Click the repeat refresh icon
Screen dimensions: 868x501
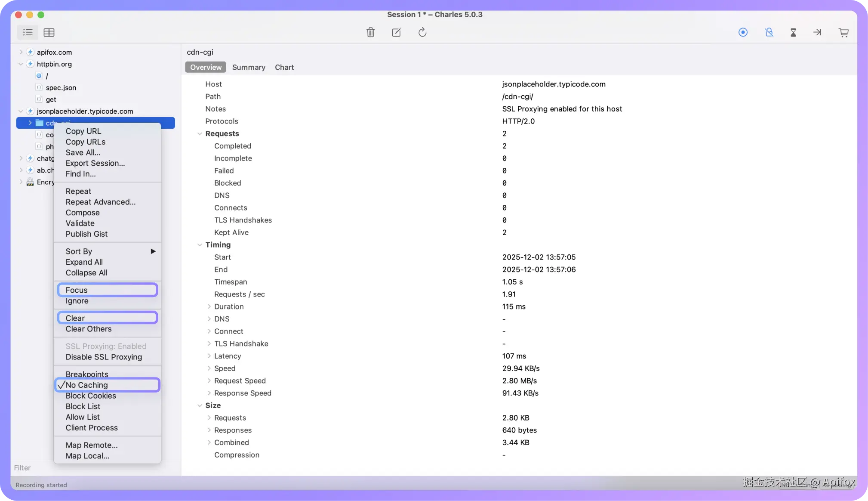click(x=422, y=32)
